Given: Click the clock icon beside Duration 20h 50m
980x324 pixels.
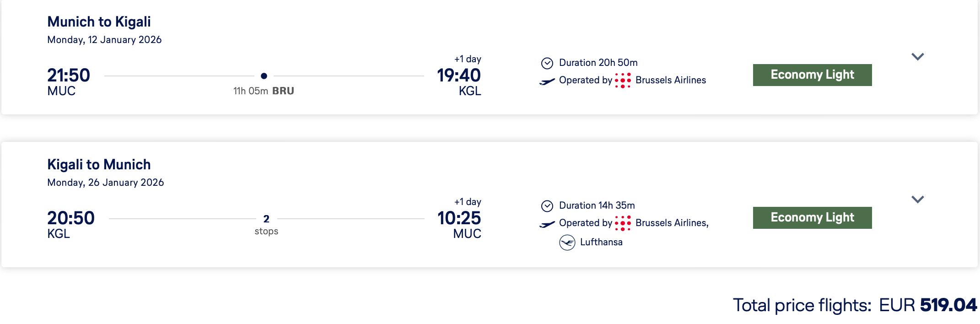Looking at the screenshot, I should 547,63.
